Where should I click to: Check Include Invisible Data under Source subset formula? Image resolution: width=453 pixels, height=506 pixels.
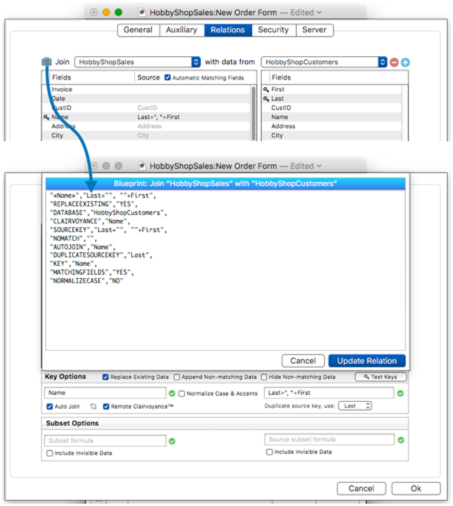click(269, 452)
